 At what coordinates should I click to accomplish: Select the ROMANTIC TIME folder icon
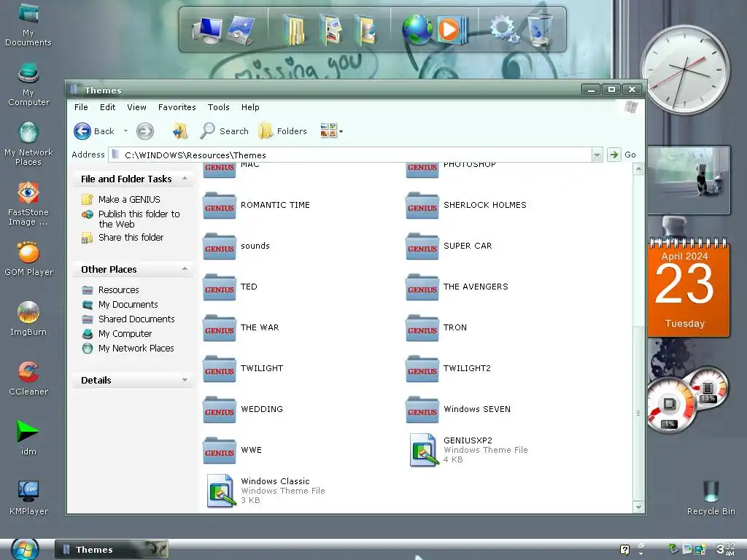click(x=219, y=205)
